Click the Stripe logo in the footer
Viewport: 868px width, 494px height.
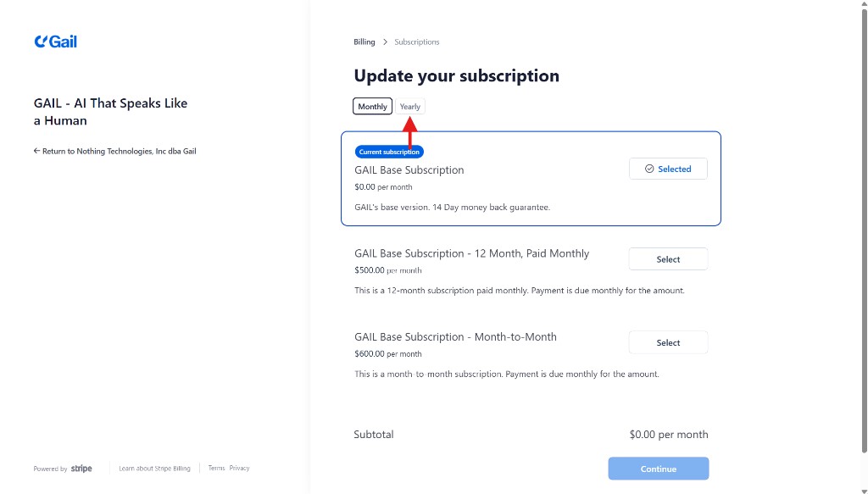81,469
